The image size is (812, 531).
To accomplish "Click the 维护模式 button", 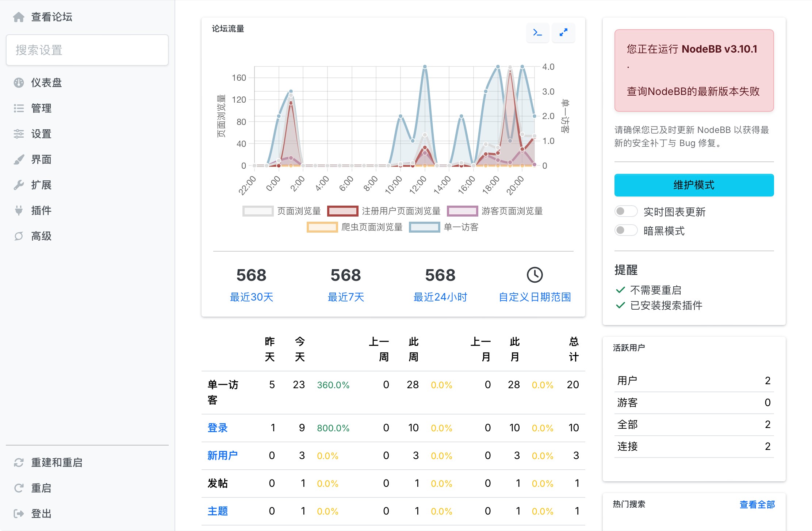I will (694, 185).
